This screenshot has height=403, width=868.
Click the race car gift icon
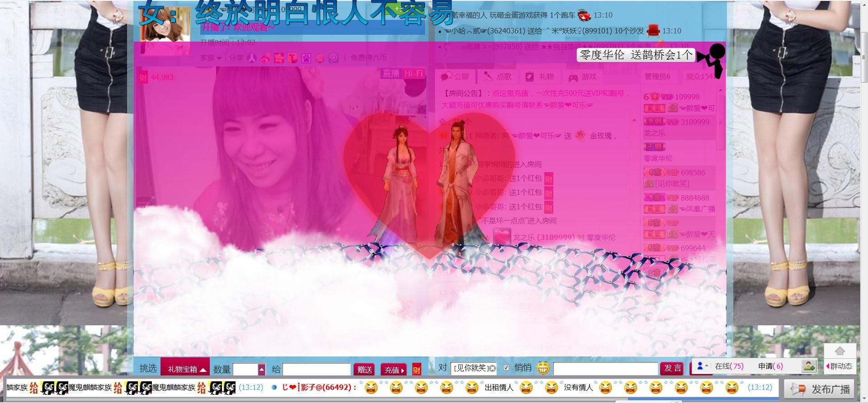[584, 15]
